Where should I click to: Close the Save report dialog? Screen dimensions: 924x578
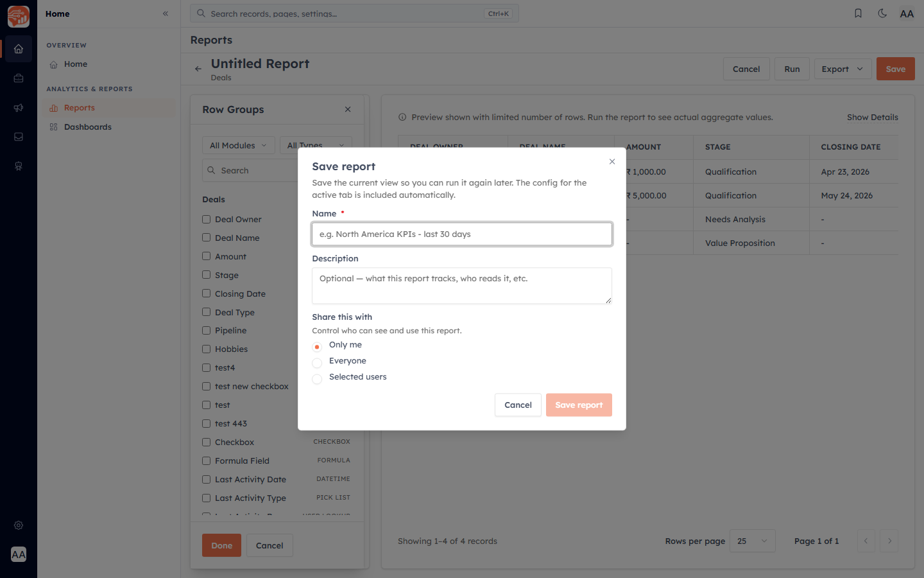612,161
